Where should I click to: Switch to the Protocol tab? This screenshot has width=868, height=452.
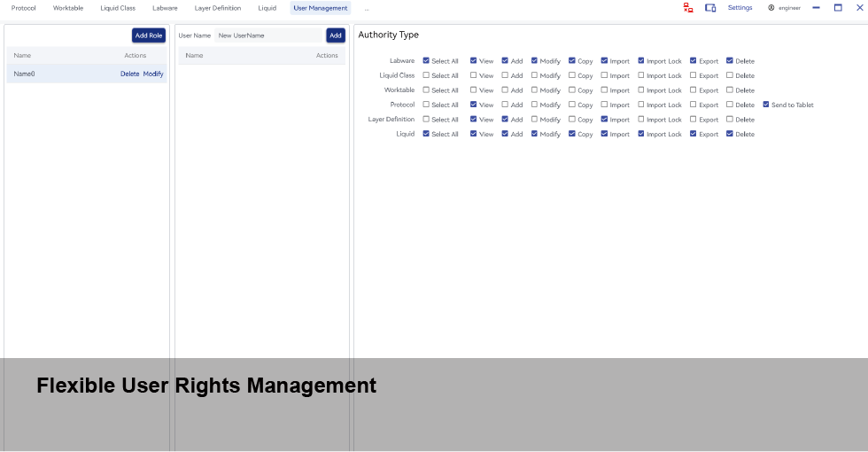point(24,8)
